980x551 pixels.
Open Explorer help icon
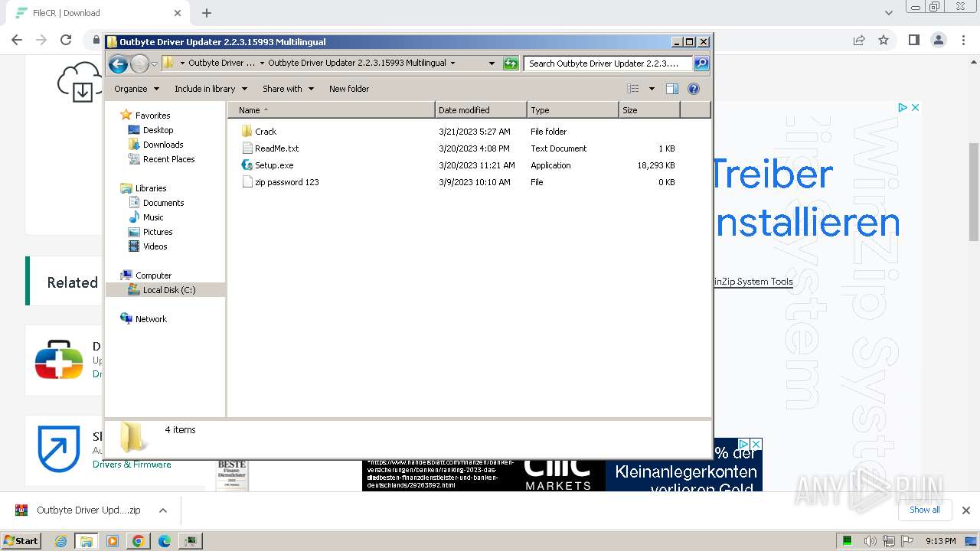(x=694, y=89)
